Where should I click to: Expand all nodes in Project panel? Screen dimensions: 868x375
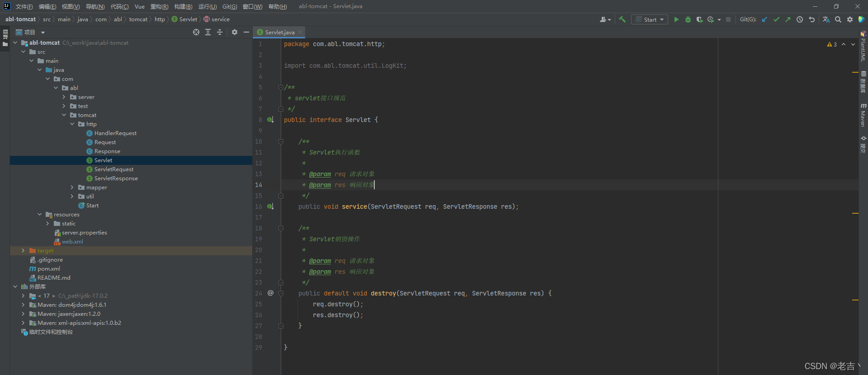(x=208, y=32)
